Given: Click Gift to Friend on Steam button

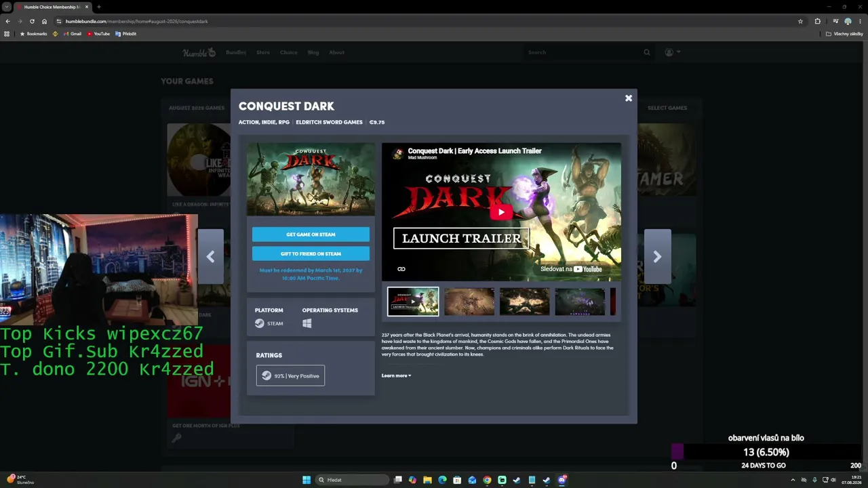Looking at the screenshot, I should [x=311, y=253].
